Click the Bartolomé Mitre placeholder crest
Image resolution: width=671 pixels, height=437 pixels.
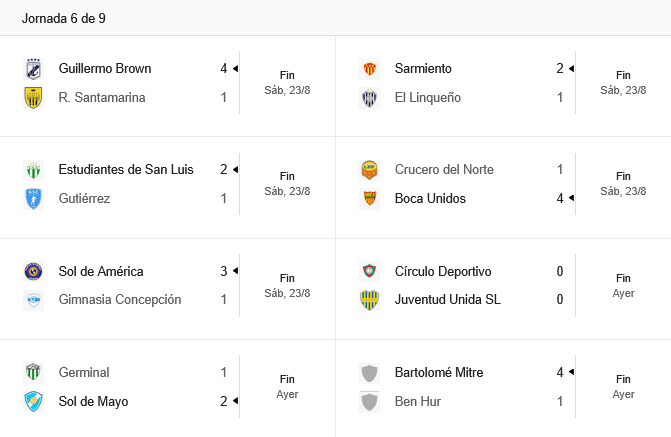(x=369, y=373)
